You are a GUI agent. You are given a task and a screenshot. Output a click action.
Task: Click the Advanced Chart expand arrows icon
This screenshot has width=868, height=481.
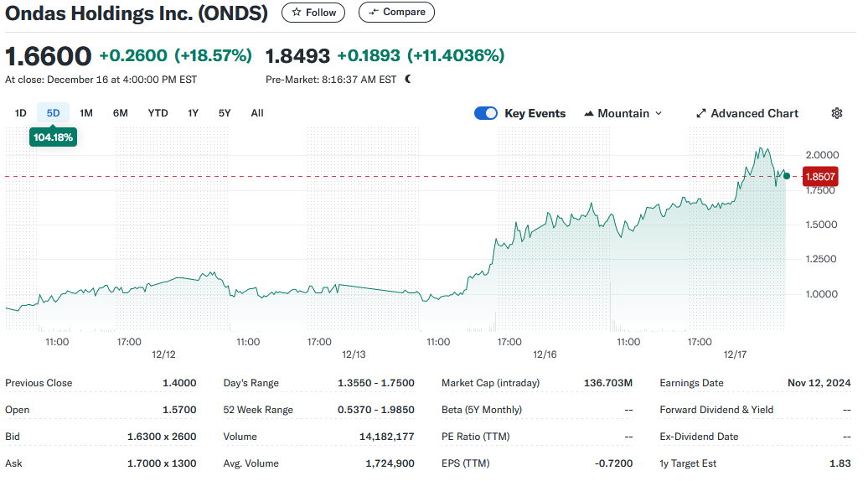(701, 113)
